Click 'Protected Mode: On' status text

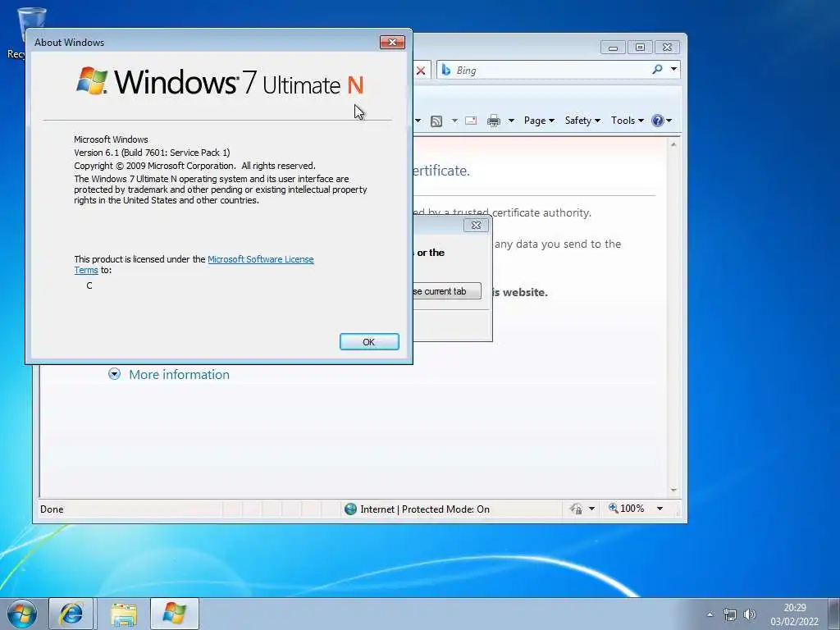point(445,509)
